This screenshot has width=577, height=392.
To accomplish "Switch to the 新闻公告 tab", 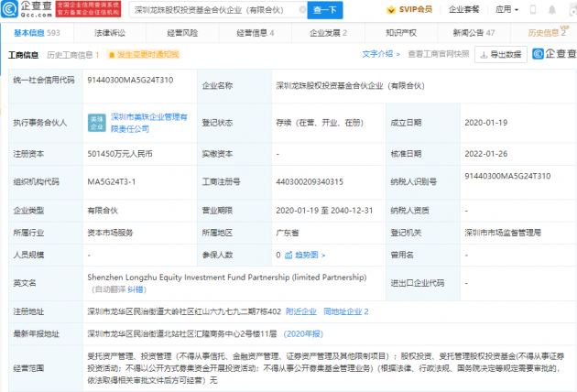I will (x=474, y=33).
